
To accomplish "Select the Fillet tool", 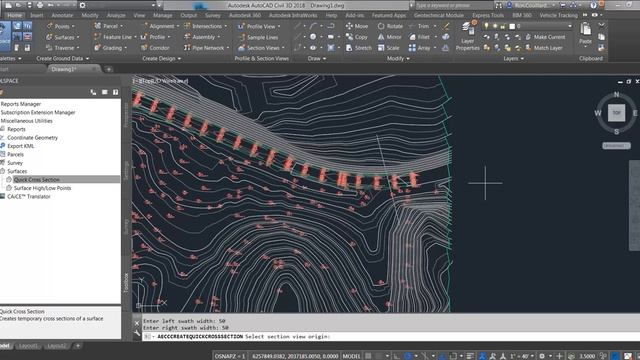I will pyautogui.click(x=419, y=37).
